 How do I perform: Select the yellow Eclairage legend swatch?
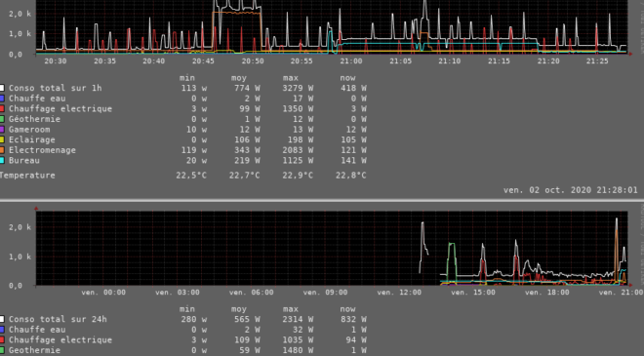(x=2, y=139)
